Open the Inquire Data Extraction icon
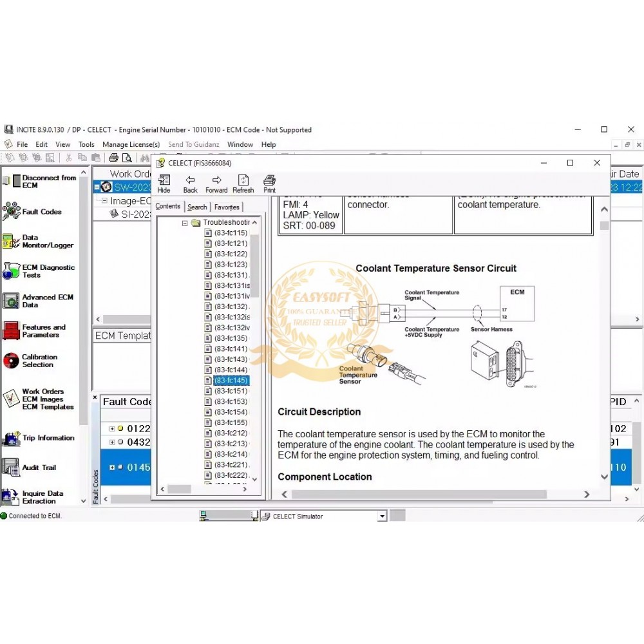Screen dimensions: 644x644 [11, 497]
